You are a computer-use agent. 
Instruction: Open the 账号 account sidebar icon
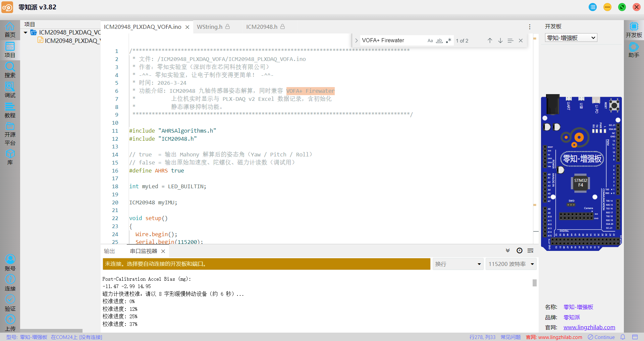[x=10, y=263]
